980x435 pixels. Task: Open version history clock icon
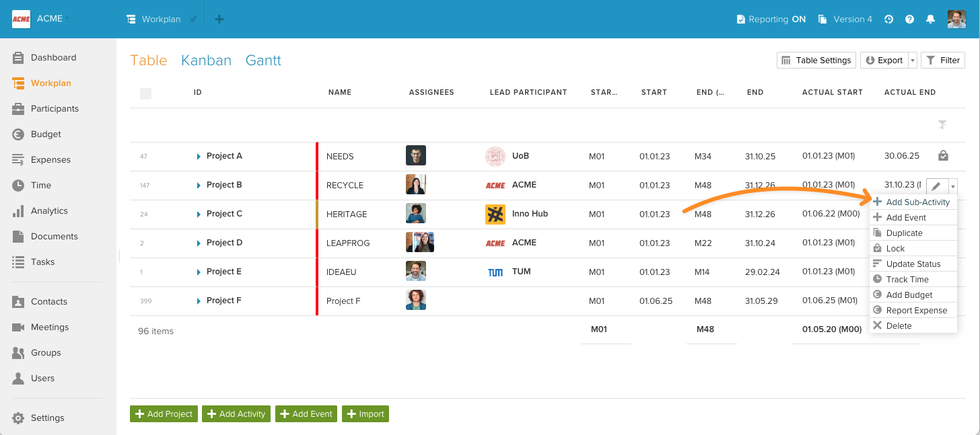point(889,19)
